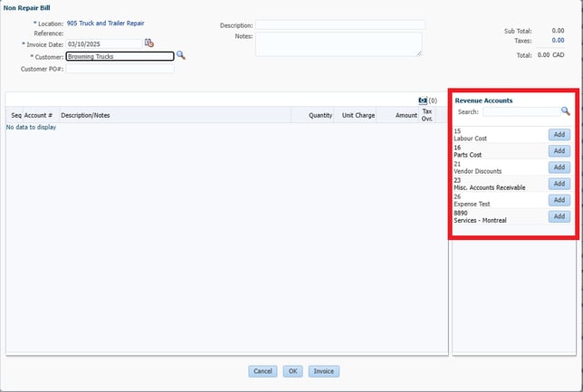Add the Services - Montreal account
This screenshot has width=583, height=392.
pyautogui.click(x=559, y=216)
